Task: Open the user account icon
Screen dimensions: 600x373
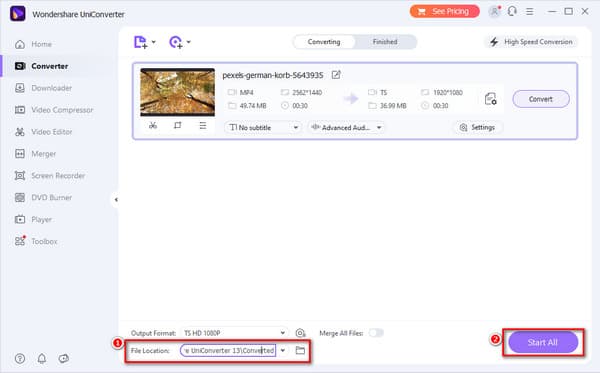Action: [494, 11]
